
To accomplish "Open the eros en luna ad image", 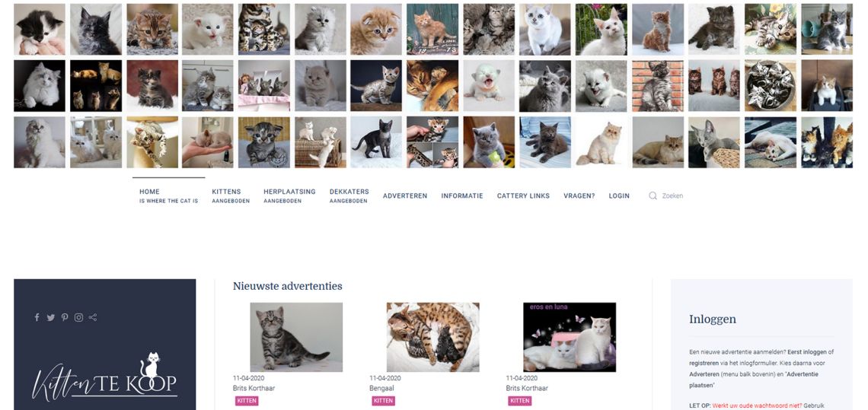I will 570,337.
